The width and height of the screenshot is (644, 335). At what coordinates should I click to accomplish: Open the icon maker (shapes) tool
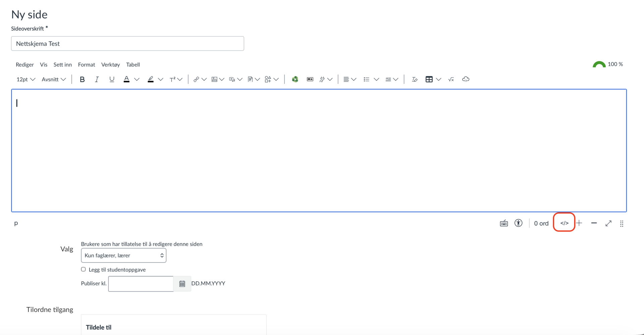click(268, 79)
